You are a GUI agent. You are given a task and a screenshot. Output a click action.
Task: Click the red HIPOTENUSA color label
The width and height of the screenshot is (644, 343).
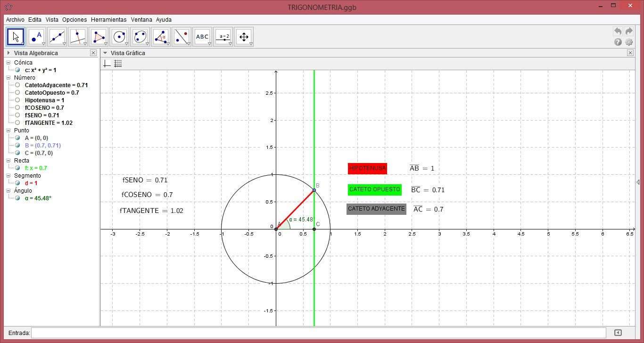[x=367, y=168]
